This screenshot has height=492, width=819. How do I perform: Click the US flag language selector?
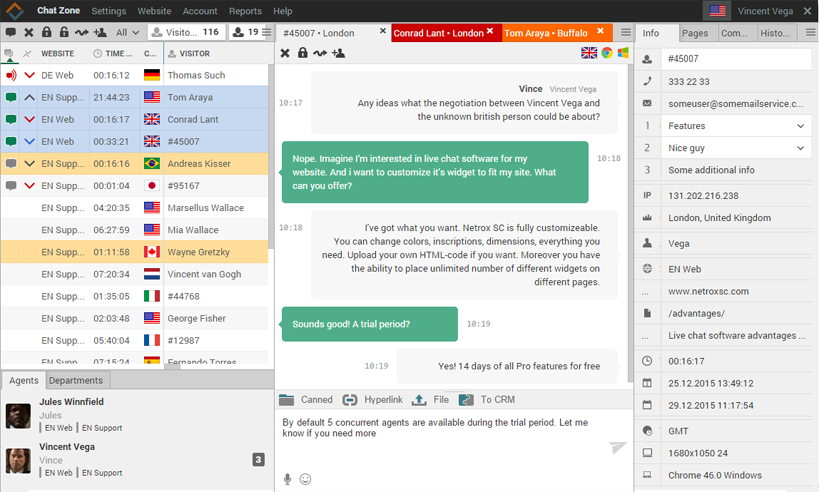[717, 10]
